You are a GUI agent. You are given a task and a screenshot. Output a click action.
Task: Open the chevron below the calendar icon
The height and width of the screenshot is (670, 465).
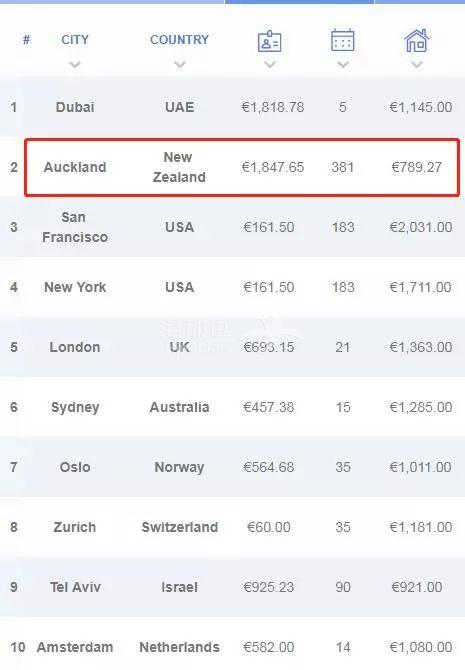click(x=343, y=65)
